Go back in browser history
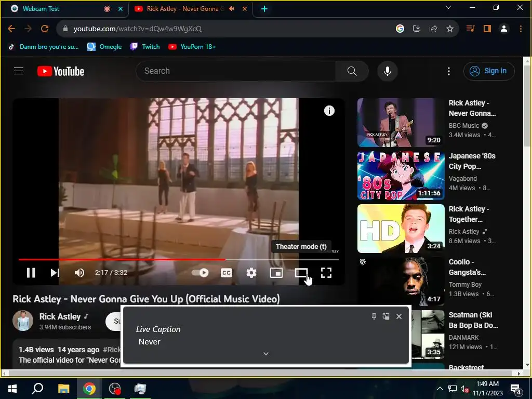This screenshot has height=399, width=532. click(x=11, y=29)
